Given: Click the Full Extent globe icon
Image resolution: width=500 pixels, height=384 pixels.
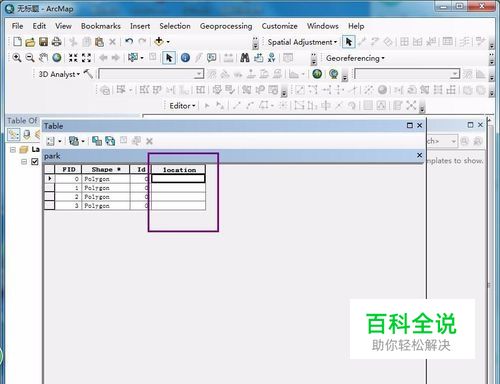Looking at the screenshot, I should (57, 58).
